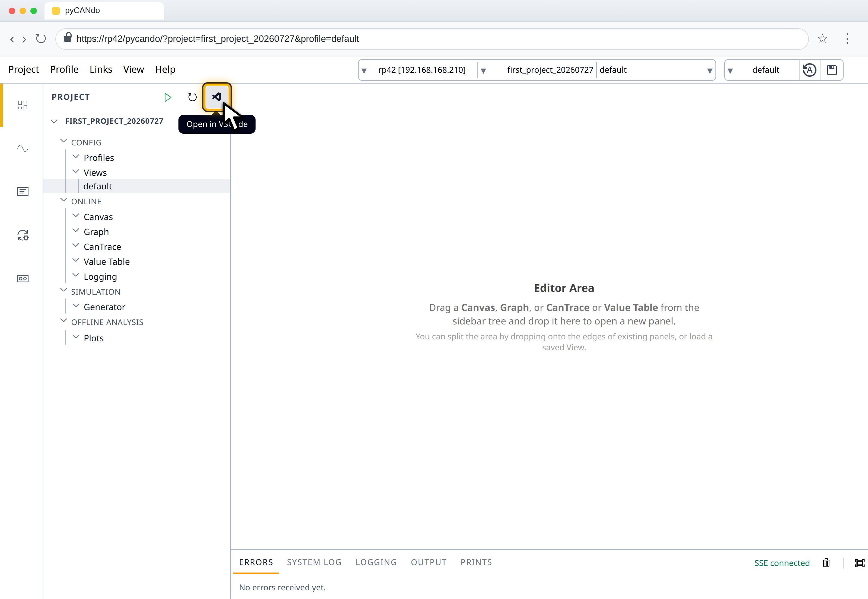Switch to the OUTPUT tab
This screenshot has width=868, height=599.
(429, 562)
